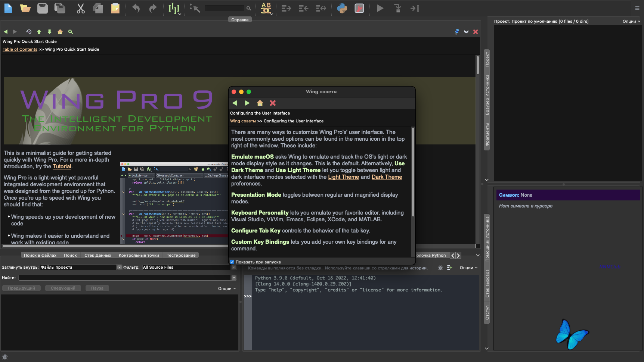Click the toolbar search input field
644x362 pixels.
pyautogui.click(x=224, y=8)
